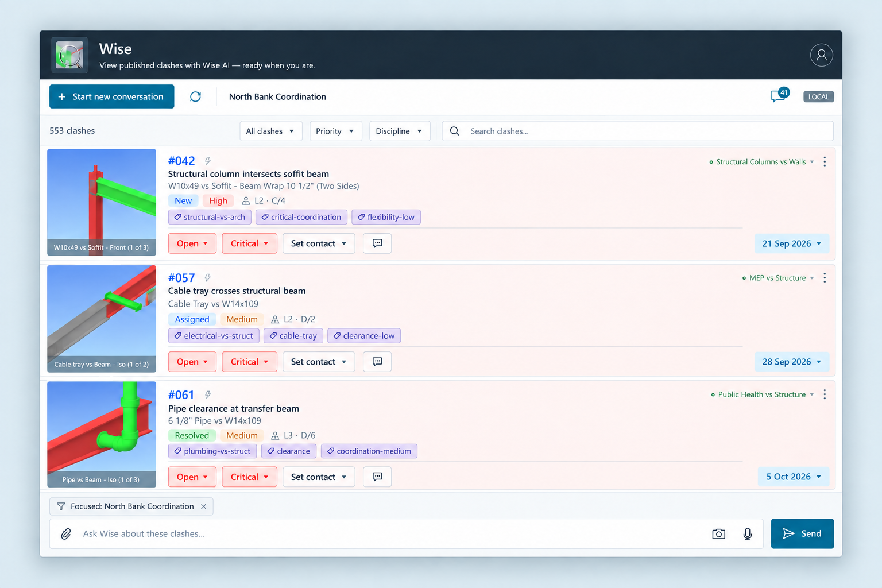Open the Priority filter dropdown
The height and width of the screenshot is (588, 882).
pos(335,131)
